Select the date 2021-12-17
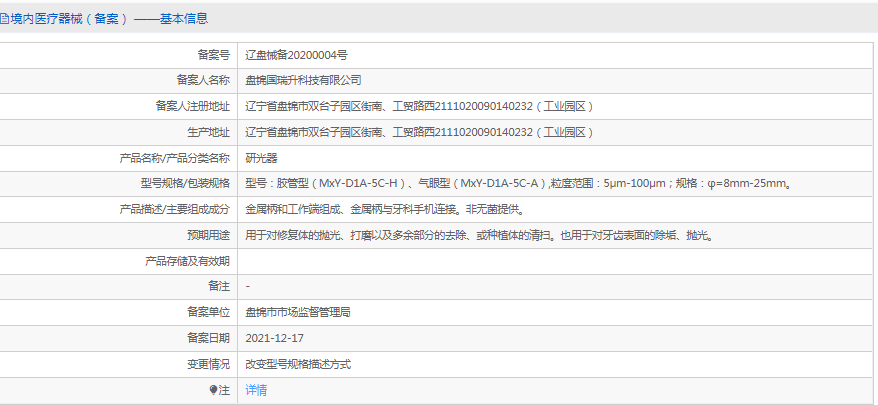 tap(274, 338)
